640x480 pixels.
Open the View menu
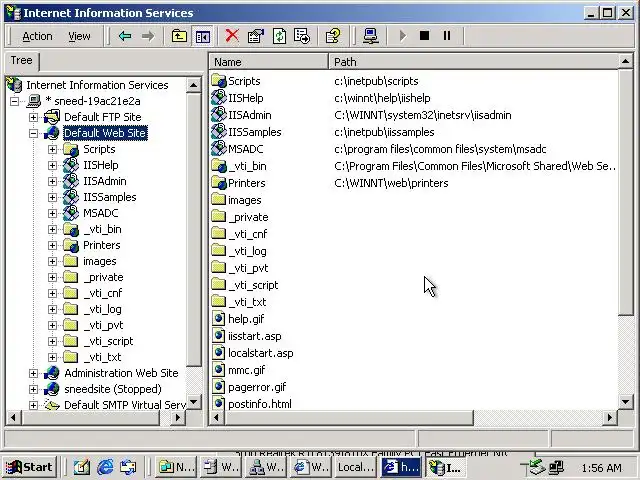[79, 36]
